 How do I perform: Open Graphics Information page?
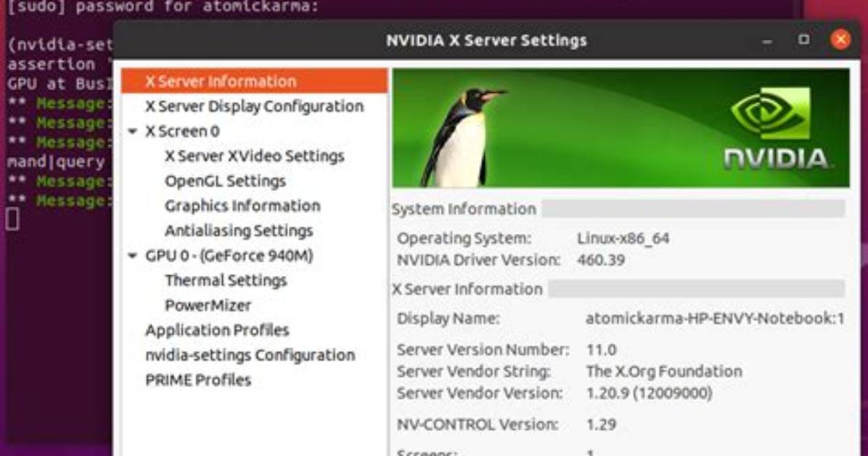(242, 205)
